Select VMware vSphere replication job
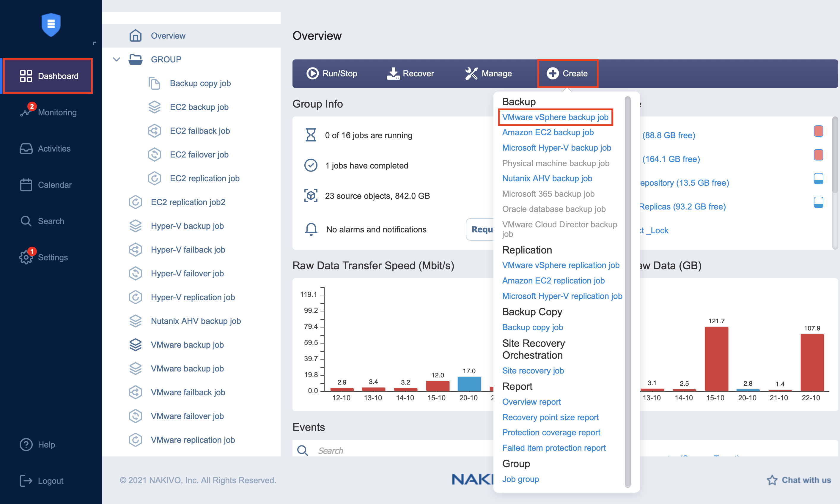Screen dimensions: 840x504 (x=561, y=265)
